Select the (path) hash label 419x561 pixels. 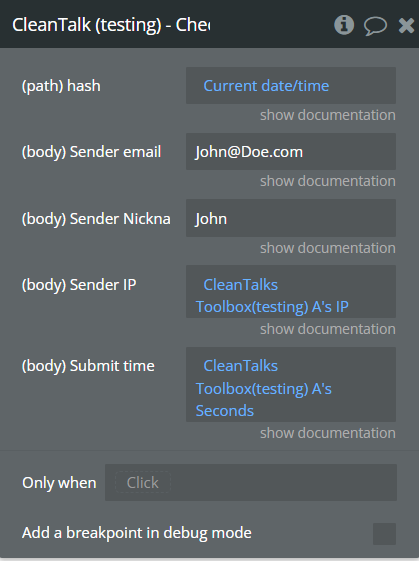pyautogui.click(x=61, y=86)
